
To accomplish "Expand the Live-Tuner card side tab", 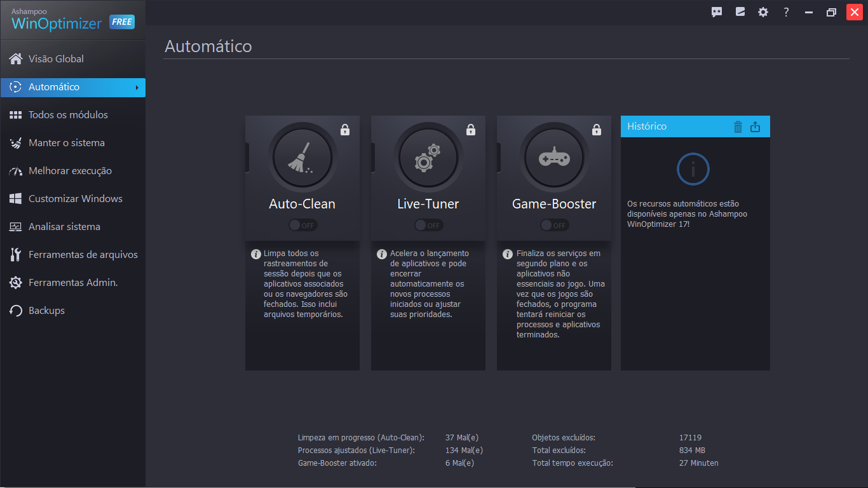I will [x=373, y=157].
